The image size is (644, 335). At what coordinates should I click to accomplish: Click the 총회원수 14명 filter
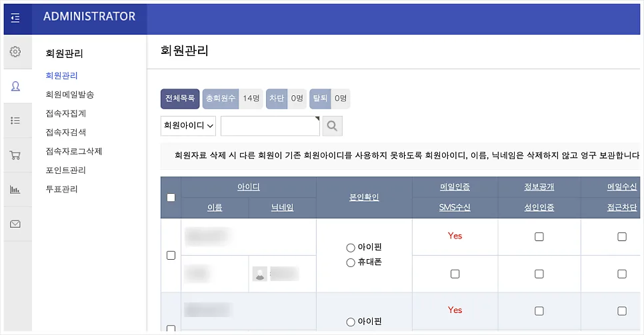[233, 99]
